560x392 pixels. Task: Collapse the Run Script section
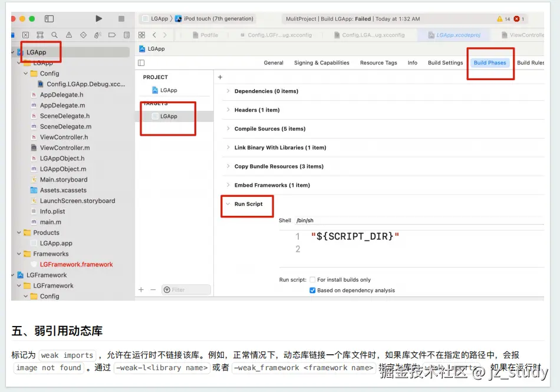click(228, 204)
